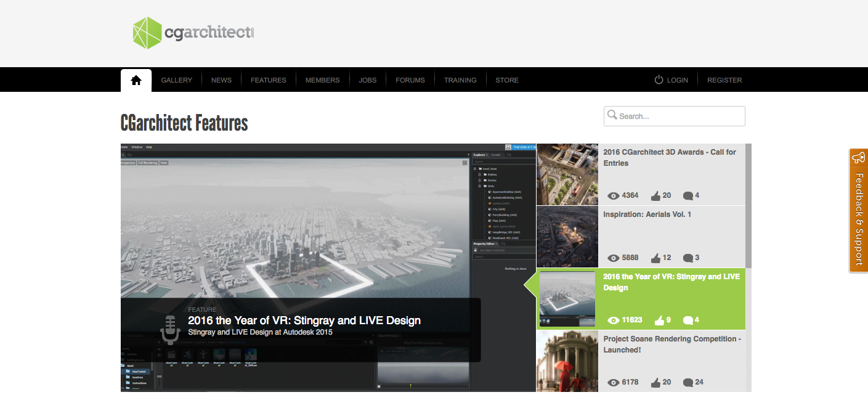The height and width of the screenshot is (416, 868).
Task: Click comment icon for Aerials Vol. 1
Action: (x=688, y=258)
